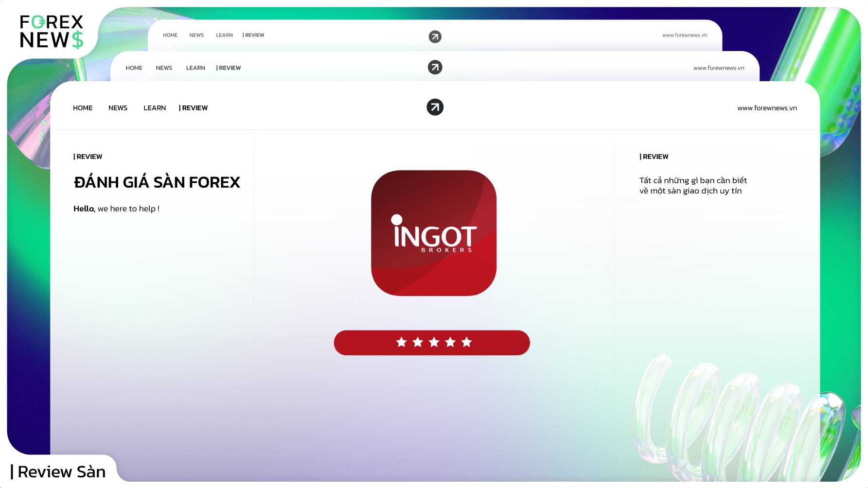This screenshot has height=488, width=868.
Task: Open LEARN in the front card's navigation
Action: click(155, 108)
